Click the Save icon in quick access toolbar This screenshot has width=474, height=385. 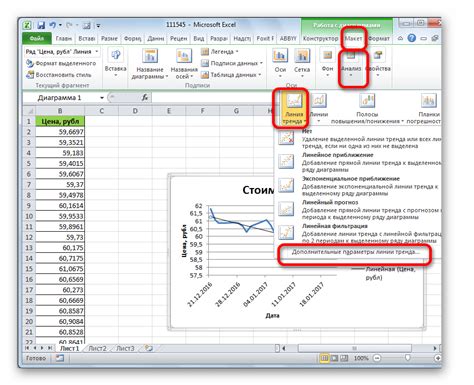41,25
